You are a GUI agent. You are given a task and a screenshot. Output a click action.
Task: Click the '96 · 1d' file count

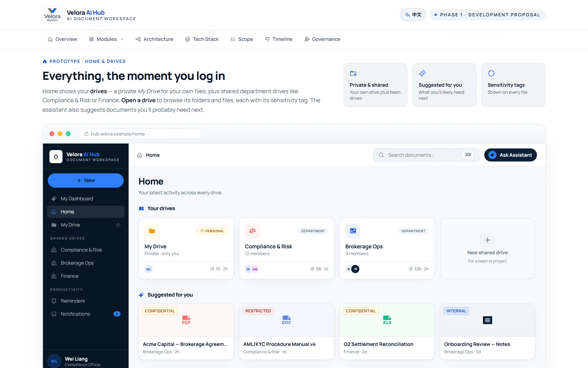pyautogui.click(x=319, y=269)
